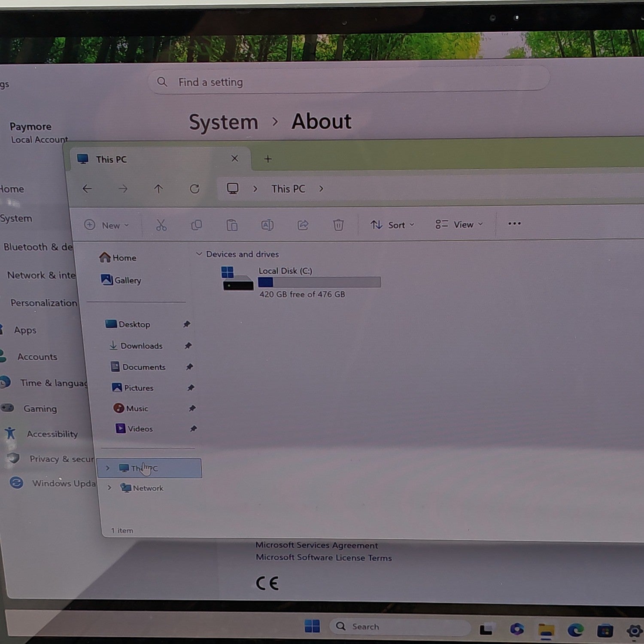Click the Delete trash icon in Explorer
This screenshot has height=644, width=644.
(x=338, y=225)
